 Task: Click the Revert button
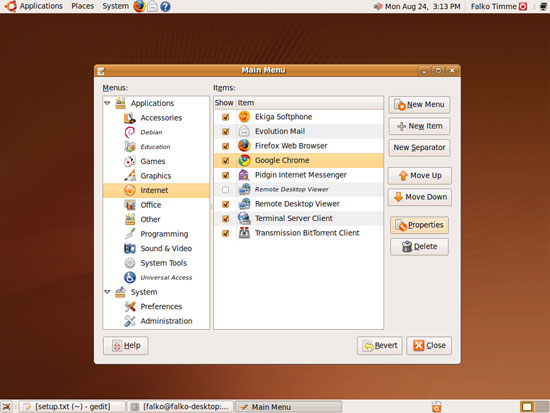click(x=380, y=346)
